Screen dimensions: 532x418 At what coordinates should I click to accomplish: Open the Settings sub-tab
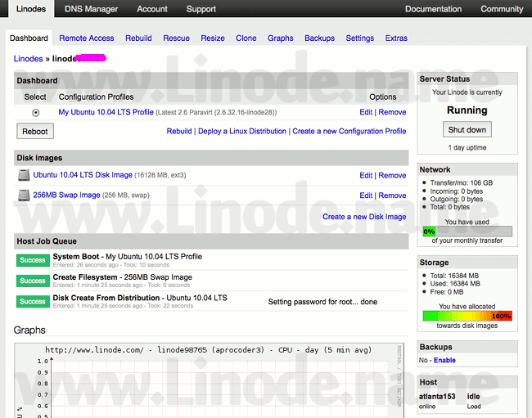(359, 38)
